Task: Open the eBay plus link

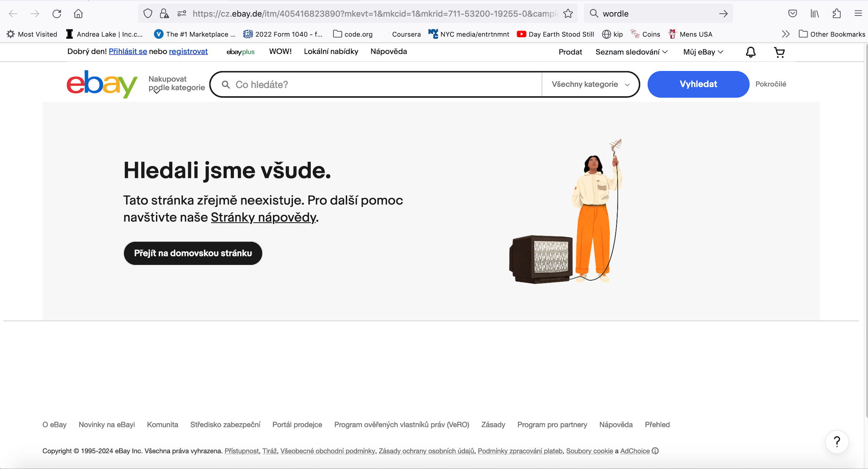Action: coord(241,52)
